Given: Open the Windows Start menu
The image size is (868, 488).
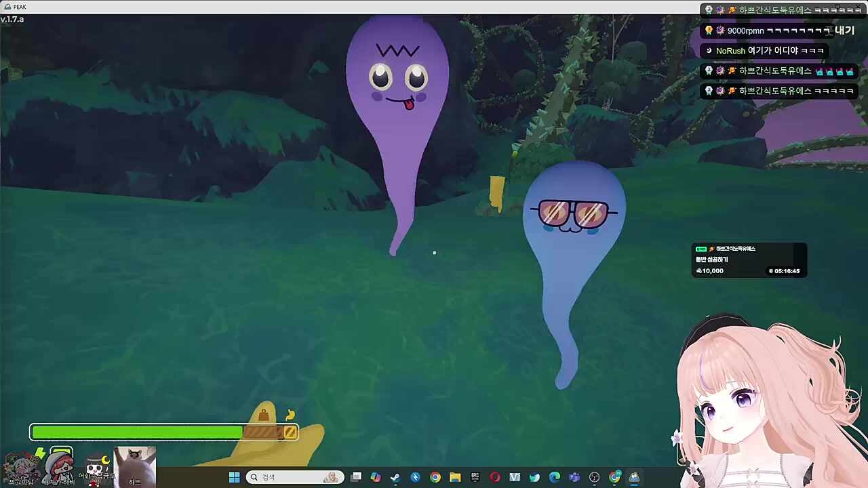Looking at the screenshot, I should 234,477.
